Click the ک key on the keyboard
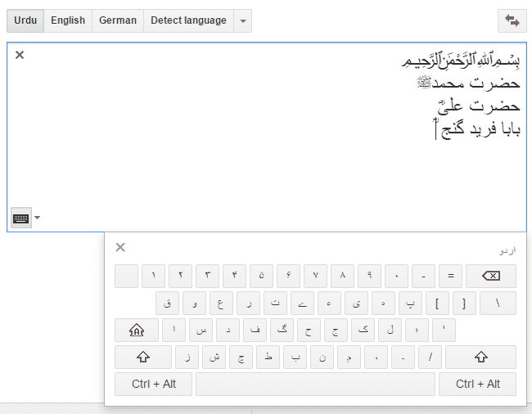 point(363,330)
